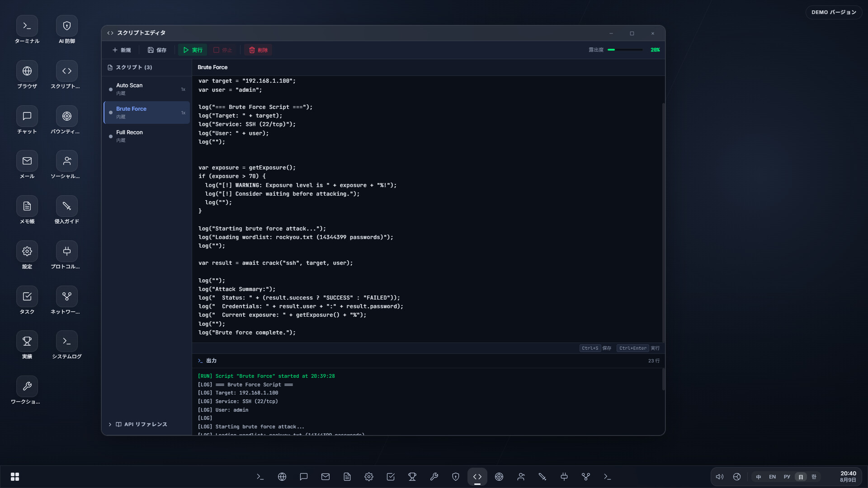Click the taskbar network graph icon
This screenshot has height=488, width=868.
586,477
